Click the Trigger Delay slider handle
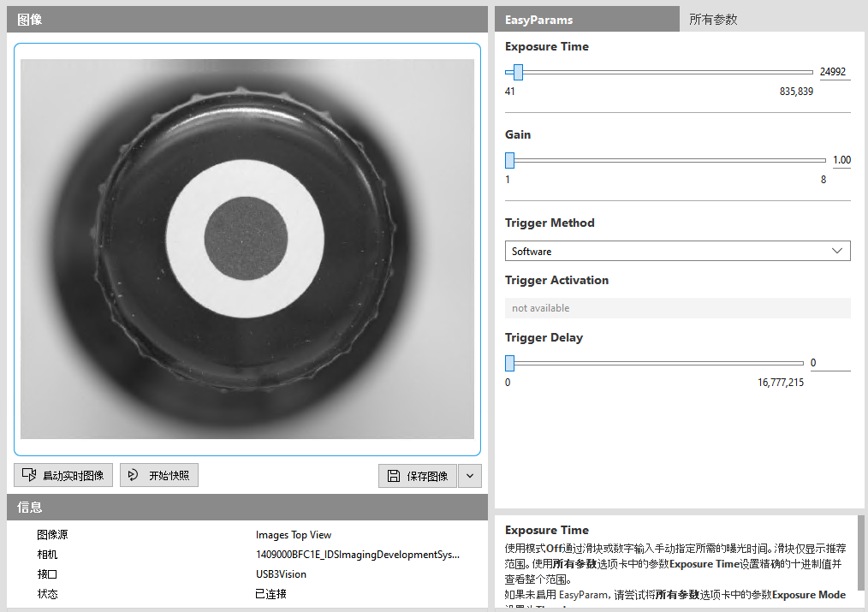 509,363
